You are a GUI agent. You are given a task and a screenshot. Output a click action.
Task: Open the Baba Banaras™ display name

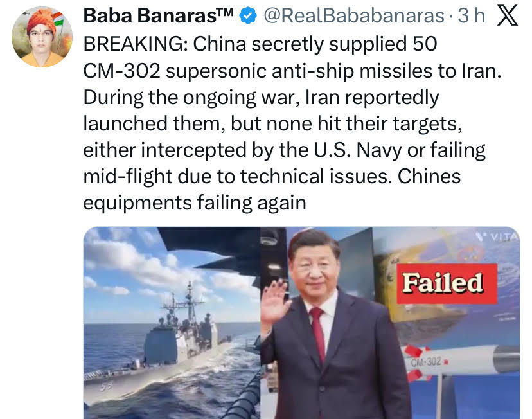159,15
